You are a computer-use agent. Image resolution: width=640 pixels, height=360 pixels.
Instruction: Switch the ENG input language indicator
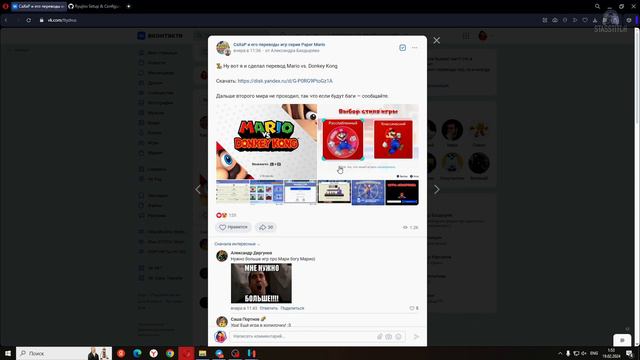594,353
